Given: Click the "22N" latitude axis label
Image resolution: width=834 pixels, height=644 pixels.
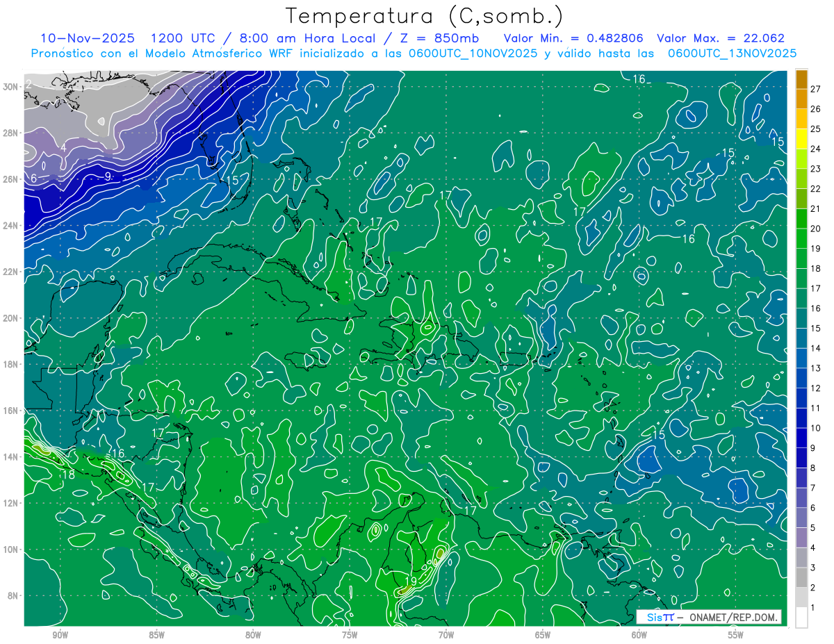Looking at the screenshot, I should [x=10, y=272].
